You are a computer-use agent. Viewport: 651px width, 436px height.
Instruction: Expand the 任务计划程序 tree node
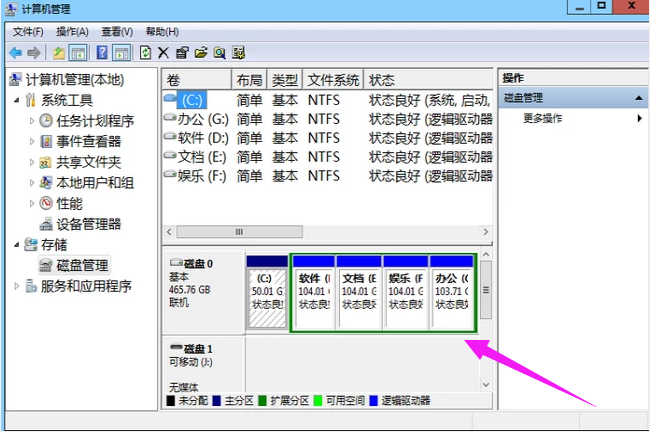pos(32,121)
